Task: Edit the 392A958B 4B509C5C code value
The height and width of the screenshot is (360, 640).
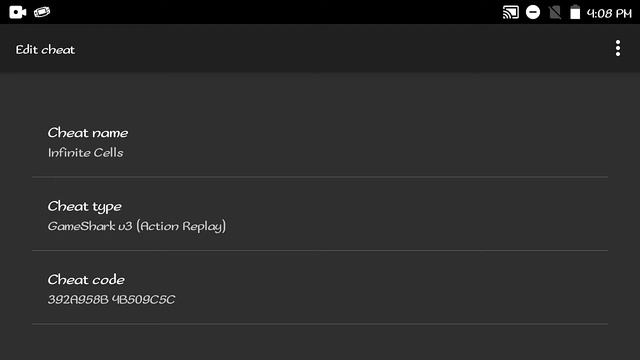Action: click(x=111, y=300)
